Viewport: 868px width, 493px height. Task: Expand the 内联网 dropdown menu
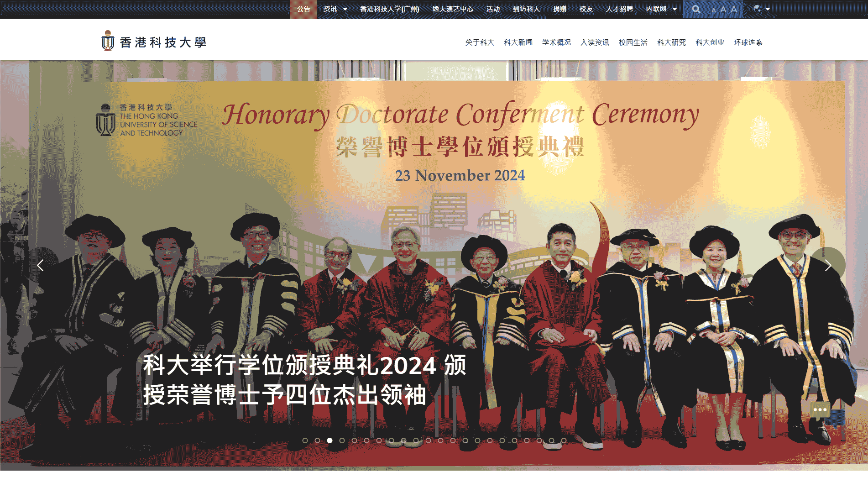click(661, 9)
